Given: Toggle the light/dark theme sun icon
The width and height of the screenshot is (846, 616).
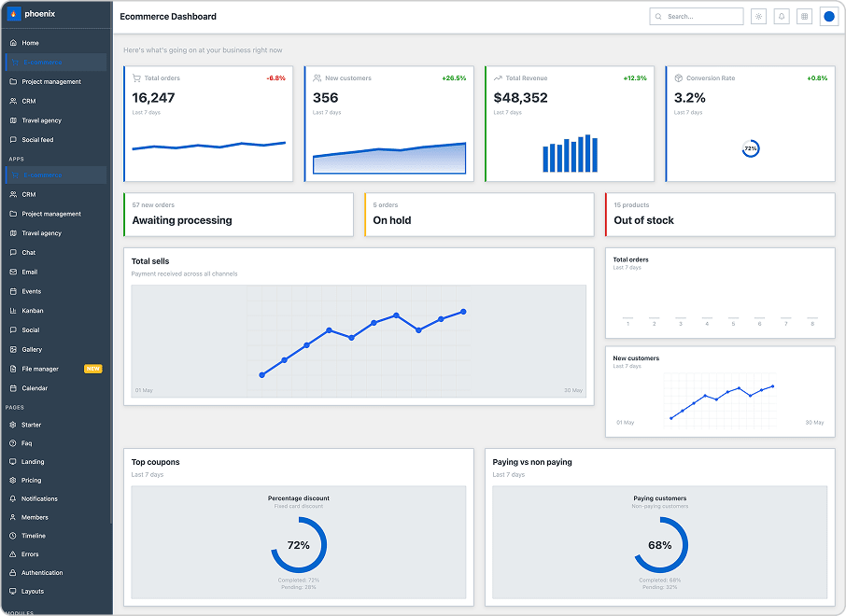Looking at the screenshot, I should point(758,17).
